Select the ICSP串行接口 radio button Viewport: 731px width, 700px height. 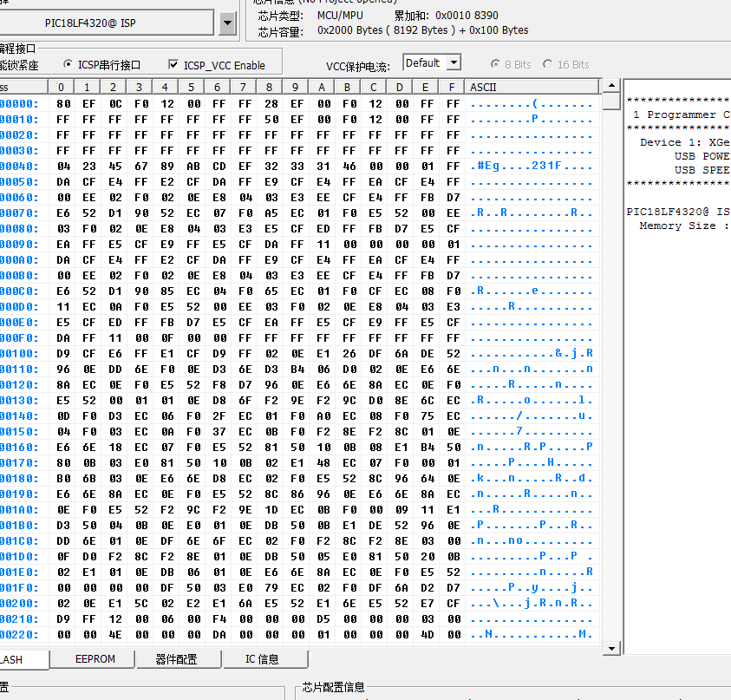(69, 65)
